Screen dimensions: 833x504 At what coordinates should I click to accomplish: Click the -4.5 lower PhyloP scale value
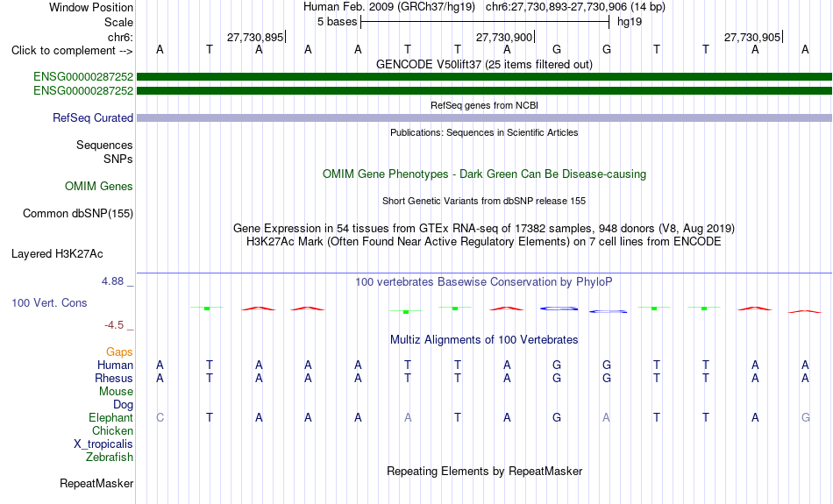coord(114,324)
